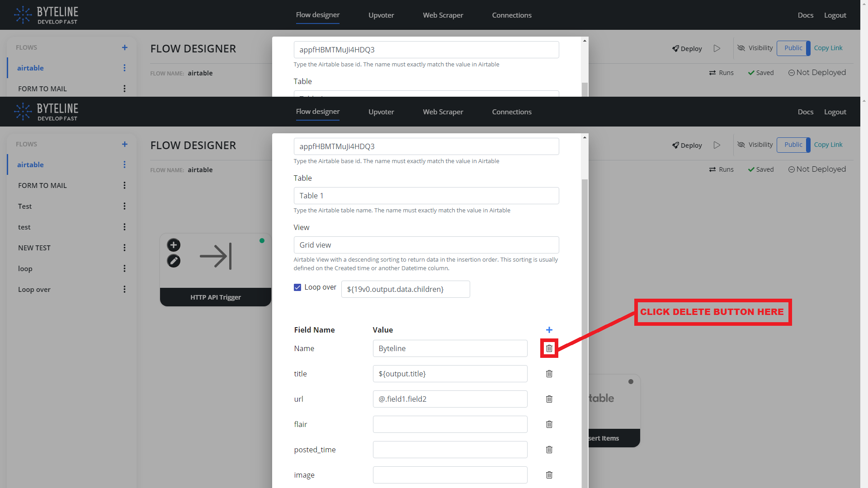Click the Value column header
This screenshot has width=868, height=488.
(x=382, y=330)
